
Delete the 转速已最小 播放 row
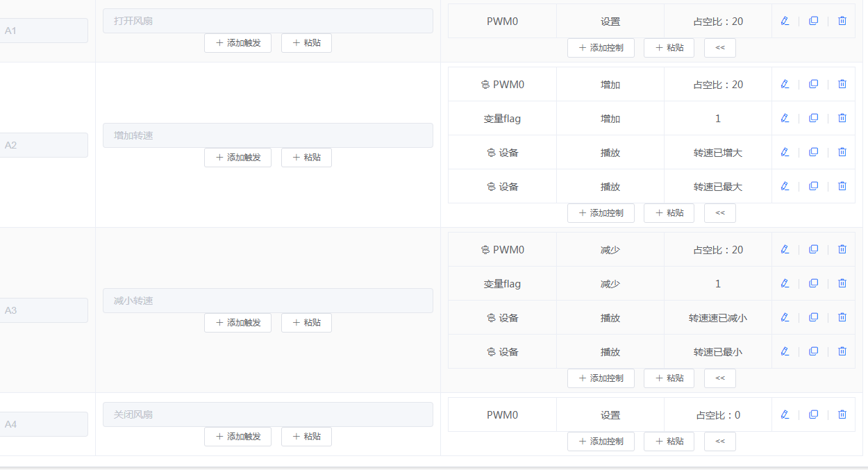842,351
